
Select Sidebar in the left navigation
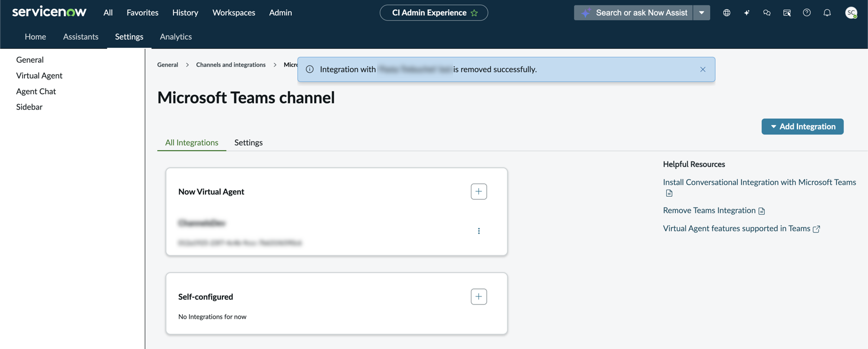[29, 107]
